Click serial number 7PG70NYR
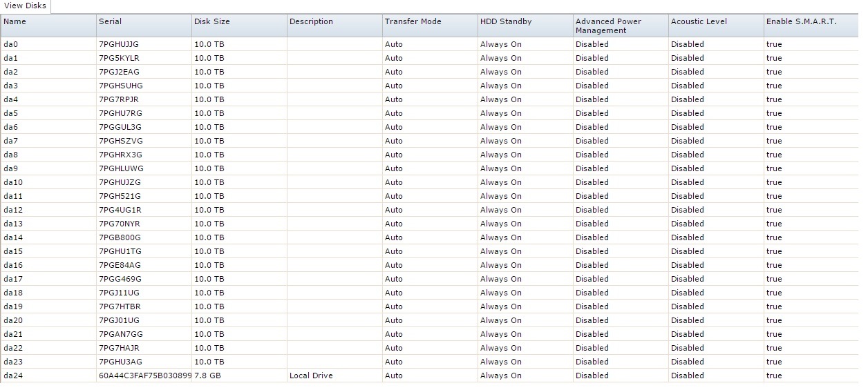Viewport: 868px width, 390px height. coord(120,224)
